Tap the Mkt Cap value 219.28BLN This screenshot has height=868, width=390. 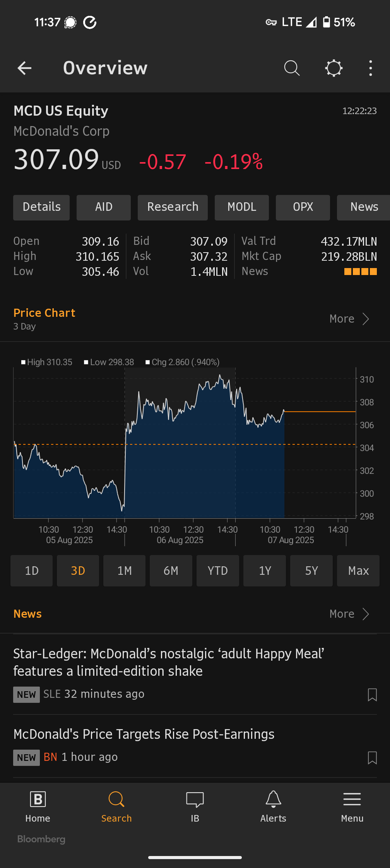349,256
